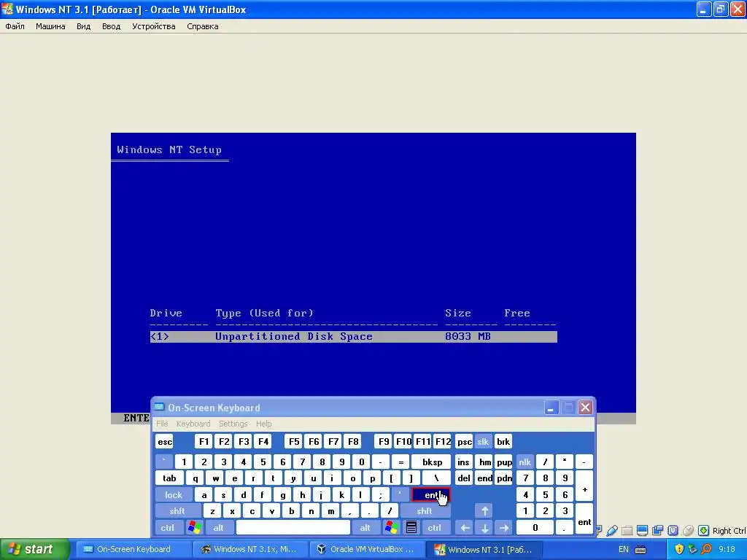Toggle the left ctrl key
The height and width of the screenshot is (560, 747).
pyautogui.click(x=167, y=527)
